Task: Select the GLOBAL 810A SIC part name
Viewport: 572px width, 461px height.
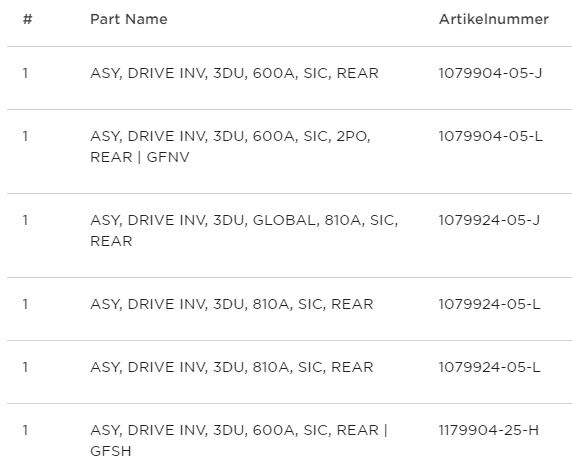Action: click(x=244, y=230)
